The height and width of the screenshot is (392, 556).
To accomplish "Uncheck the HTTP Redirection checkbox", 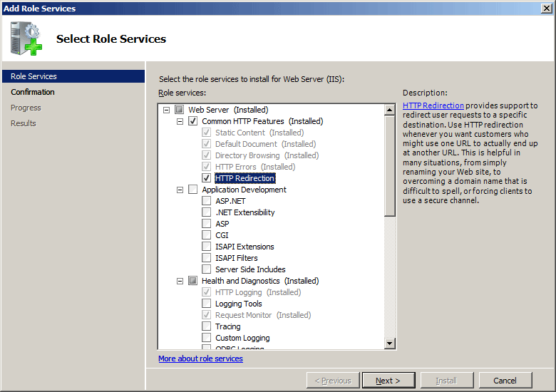I will coord(207,178).
